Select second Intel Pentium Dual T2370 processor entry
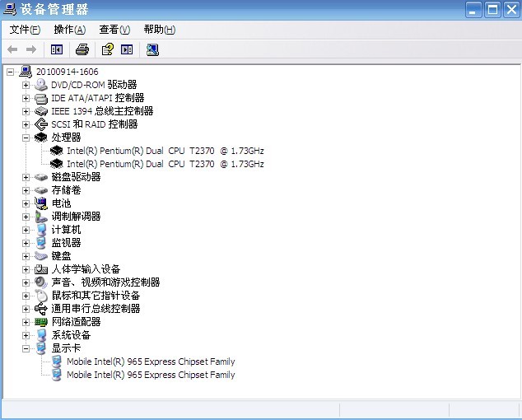The width and height of the screenshot is (522, 420). (x=165, y=164)
